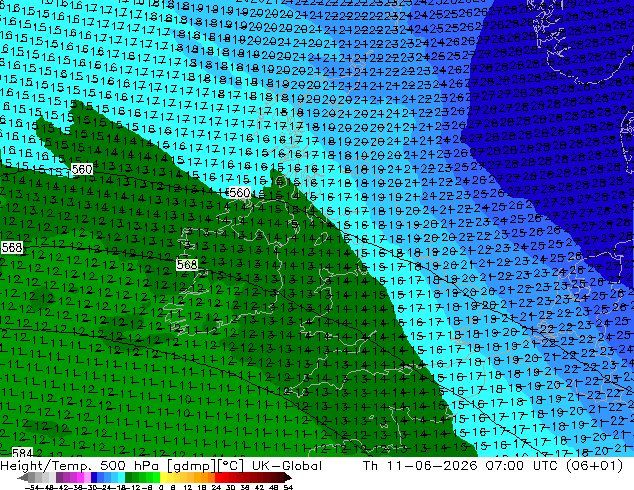Click the '-54' legend value
The width and height of the screenshot is (634, 490).
32,487
